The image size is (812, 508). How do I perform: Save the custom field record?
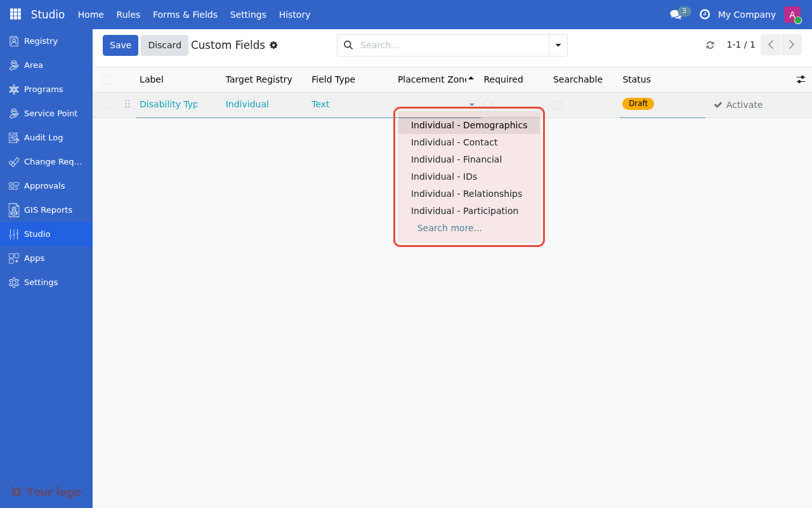pyautogui.click(x=120, y=45)
